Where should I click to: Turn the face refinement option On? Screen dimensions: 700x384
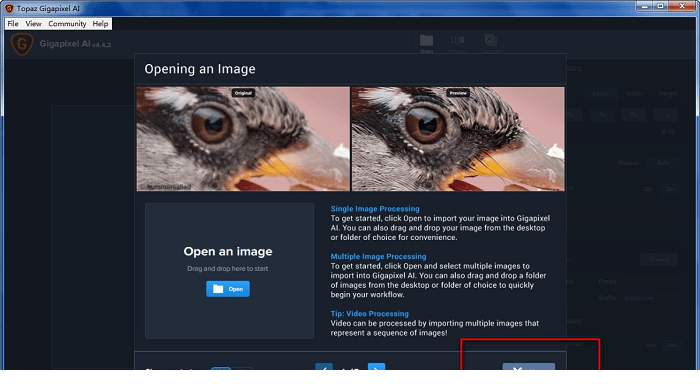click(x=670, y=189)
